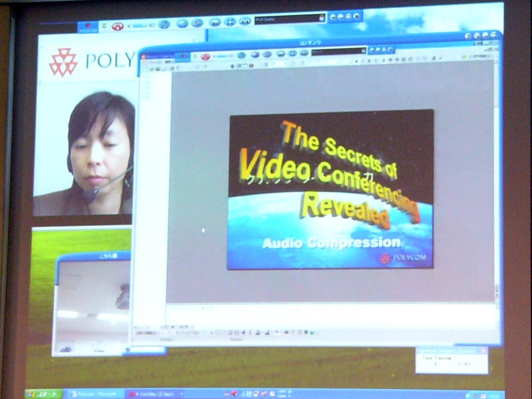Click the first round button right of the address field
The height and width of the screenshot is (399, 532).
tap(333, 17)
